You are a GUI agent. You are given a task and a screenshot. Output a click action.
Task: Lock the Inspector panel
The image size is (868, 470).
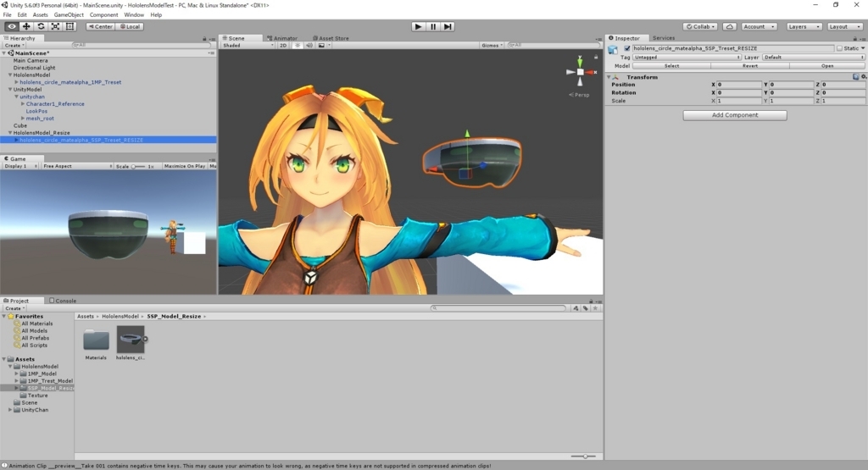tap(854, 39)
